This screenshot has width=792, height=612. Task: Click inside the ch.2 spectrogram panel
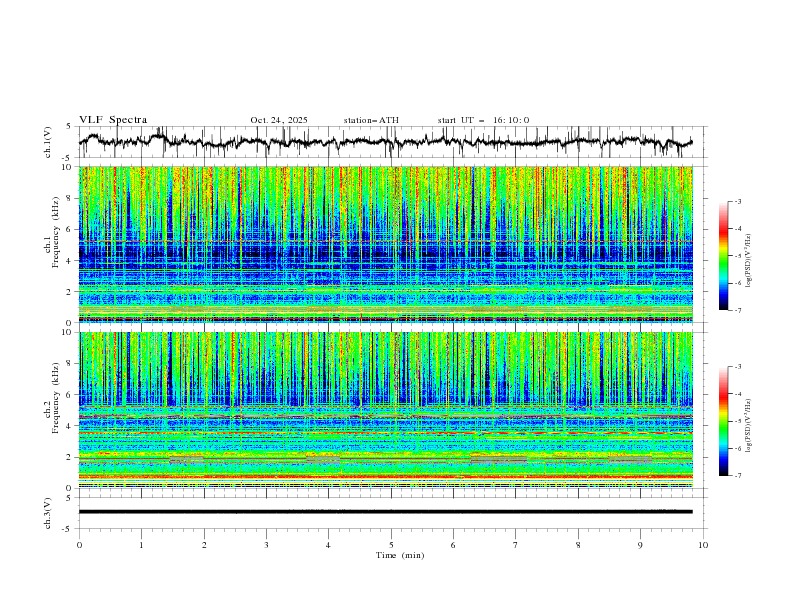[386, 410]
